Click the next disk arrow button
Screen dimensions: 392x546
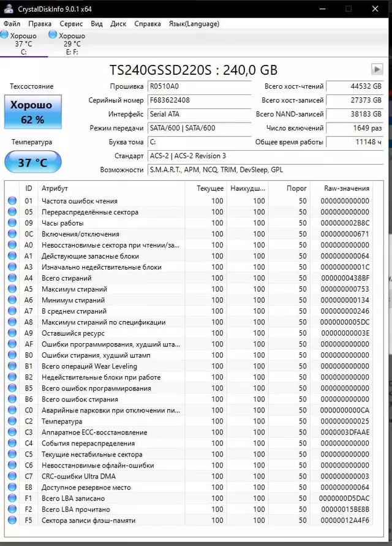377,69
